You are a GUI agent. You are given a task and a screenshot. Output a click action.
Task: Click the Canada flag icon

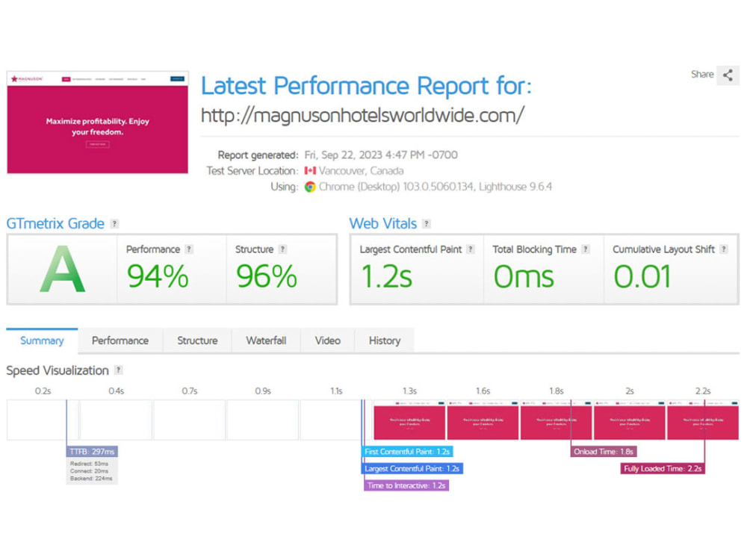(310, 171)
